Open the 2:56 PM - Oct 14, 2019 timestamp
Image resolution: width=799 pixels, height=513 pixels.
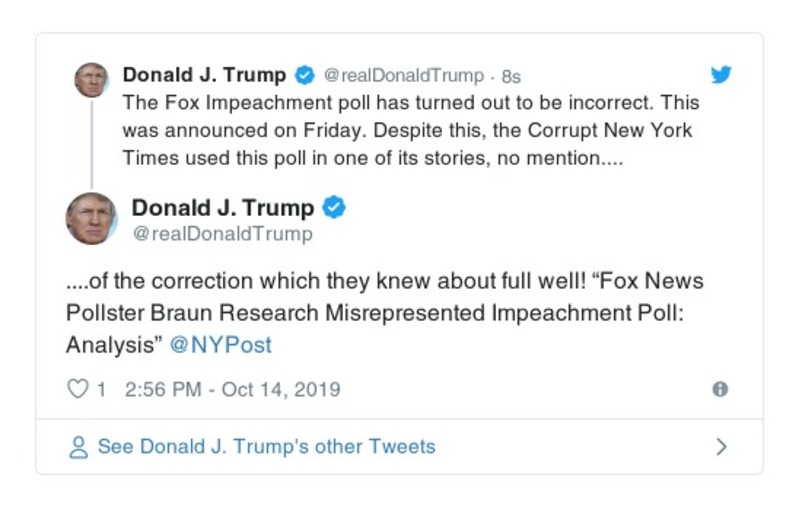point(232,390)
